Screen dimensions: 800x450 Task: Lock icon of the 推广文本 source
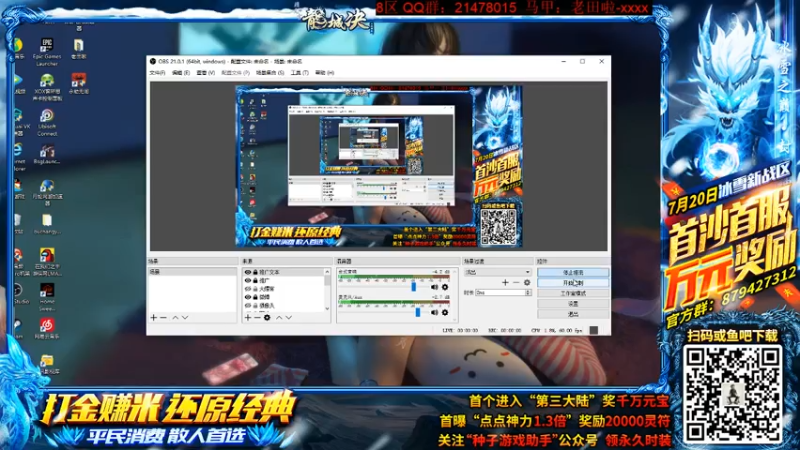255,272
